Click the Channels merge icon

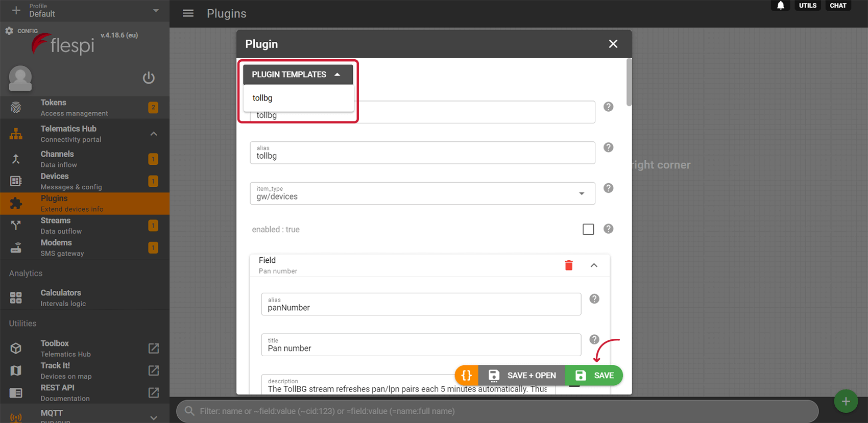point(16,159)
